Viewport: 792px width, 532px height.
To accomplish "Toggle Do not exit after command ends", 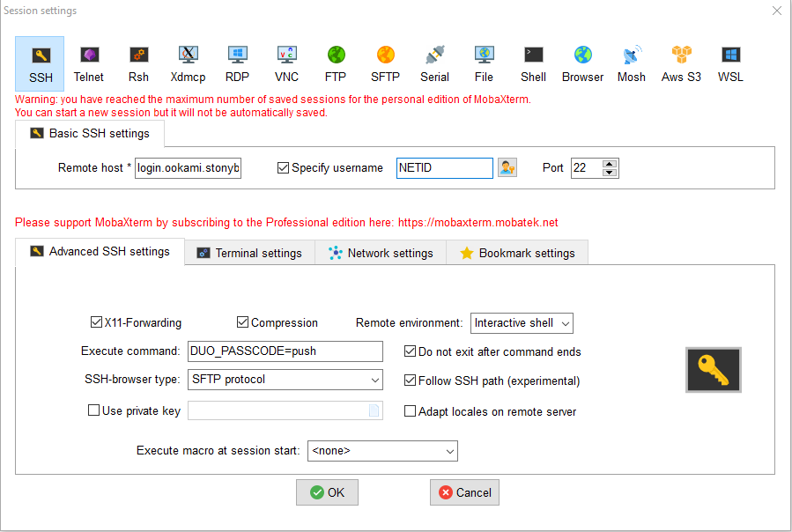I will coord(410,351).
